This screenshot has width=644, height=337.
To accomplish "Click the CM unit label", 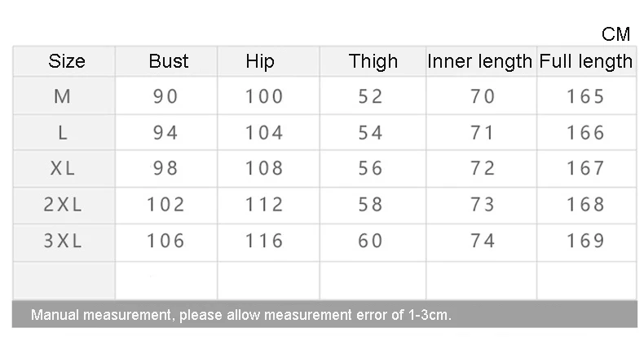I will 615,34.
